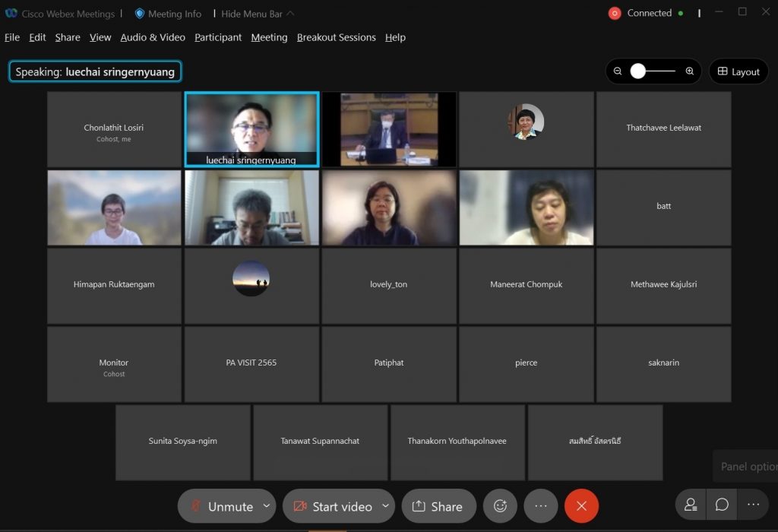Unmute the microphone
Screen dimensions: 778x532
click(220, 506)
